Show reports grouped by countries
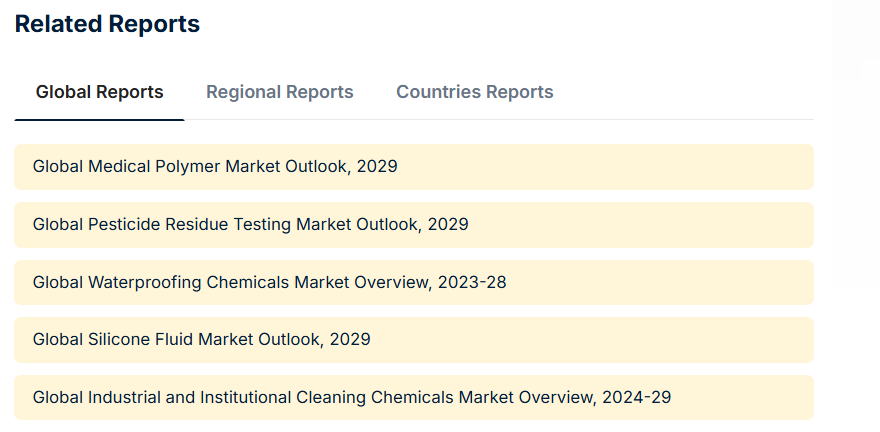Viewport: 880px width, 432px height. coord(474,92)
